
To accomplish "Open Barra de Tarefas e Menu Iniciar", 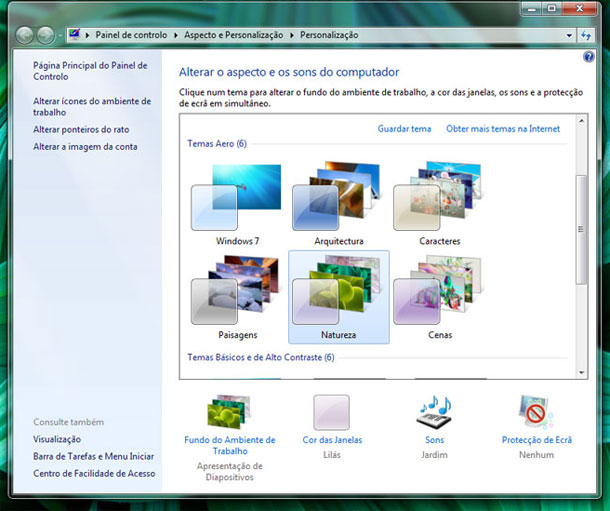I will 93,456.
